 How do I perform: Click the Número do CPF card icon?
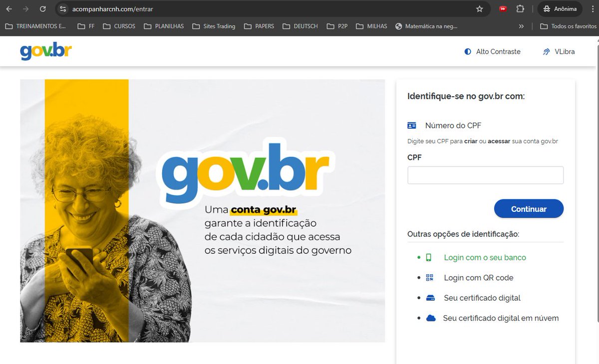coord(412,125)
